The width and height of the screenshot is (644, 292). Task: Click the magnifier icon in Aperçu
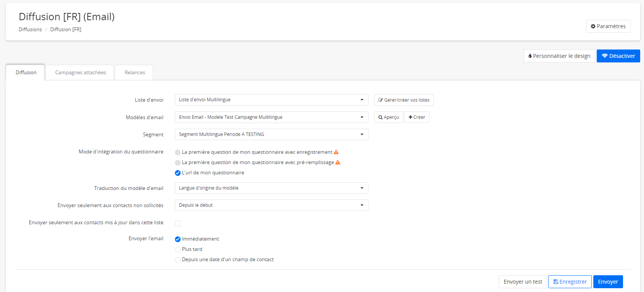(380, 117)
